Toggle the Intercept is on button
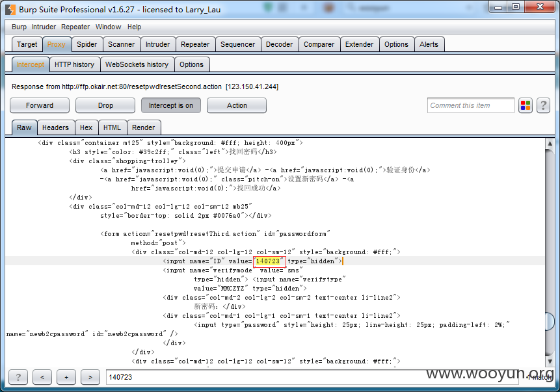 [x=170, y=106]
